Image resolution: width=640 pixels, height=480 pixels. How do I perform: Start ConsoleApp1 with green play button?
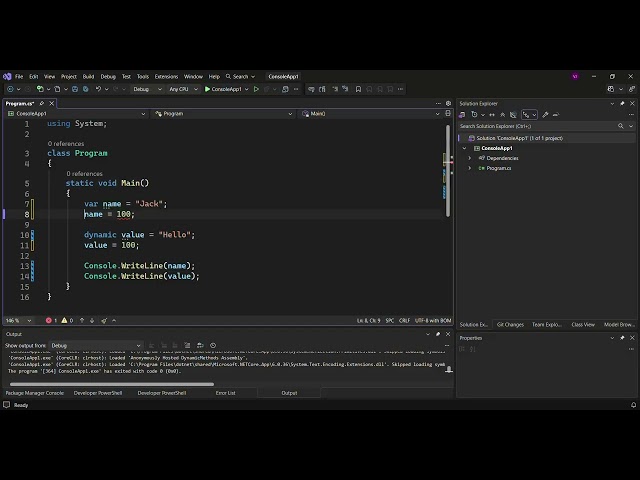223,89
